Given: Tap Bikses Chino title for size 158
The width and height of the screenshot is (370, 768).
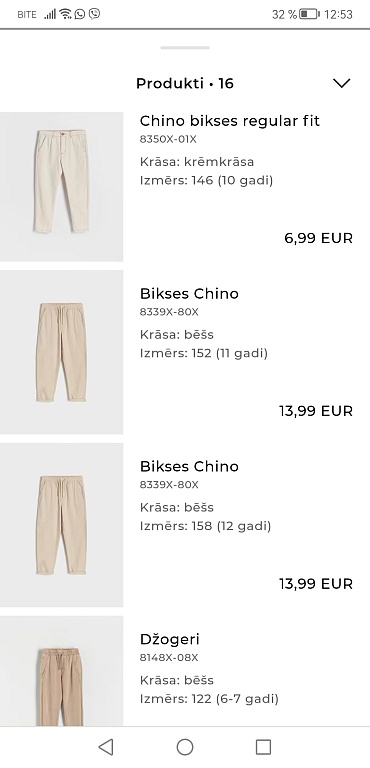Looking at the screenshot, I should [189, 466].
